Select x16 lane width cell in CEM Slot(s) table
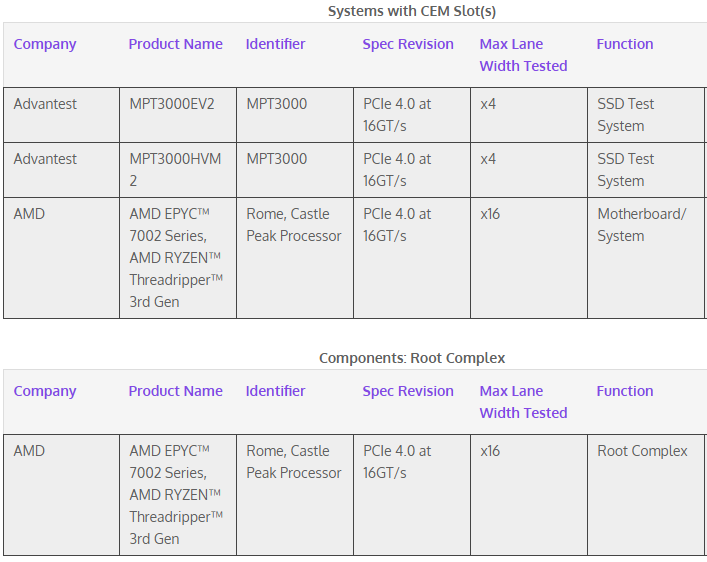The width and height of the screenshot is (707, 562). tap(490, 214)
